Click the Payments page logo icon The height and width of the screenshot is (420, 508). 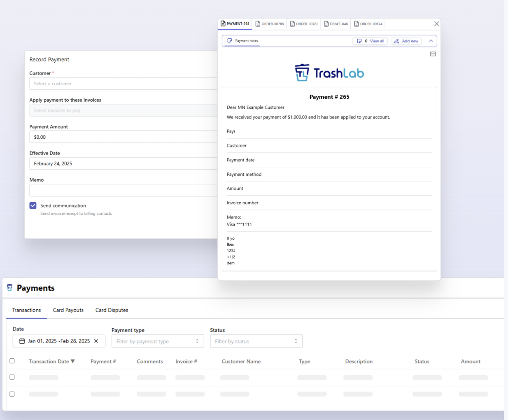point(10,287)
